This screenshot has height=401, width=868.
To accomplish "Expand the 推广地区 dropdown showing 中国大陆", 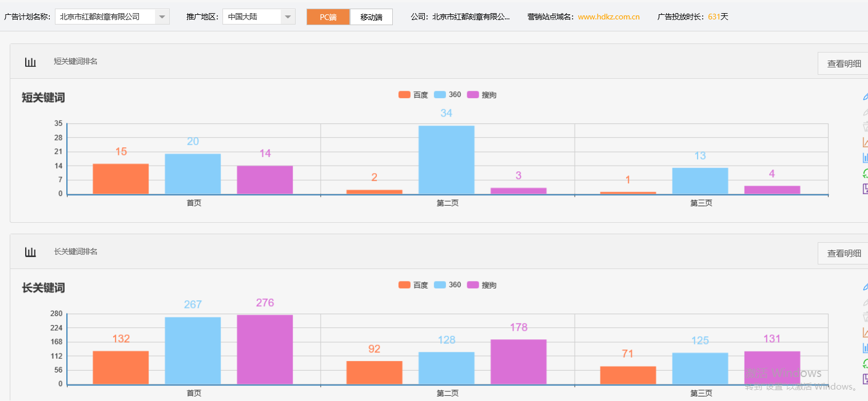I will tap(258, 17).
